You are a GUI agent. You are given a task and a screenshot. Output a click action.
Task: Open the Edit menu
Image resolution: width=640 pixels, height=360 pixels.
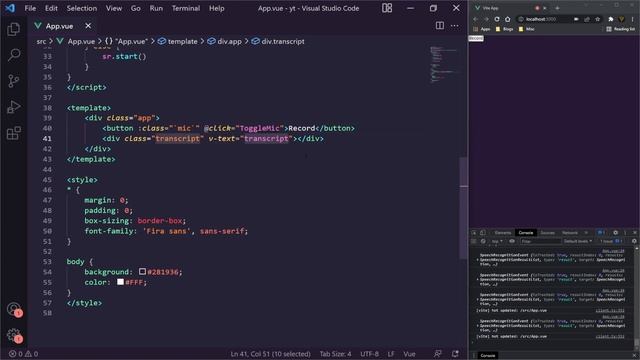(x=51, y=8)
